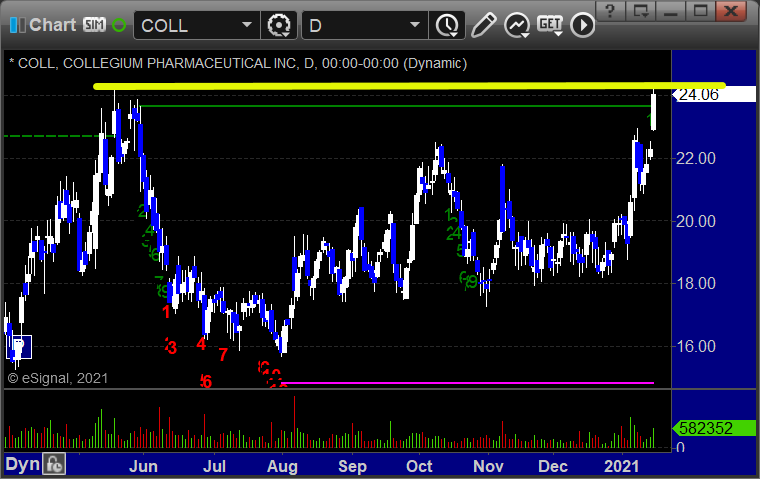Image resolution: width=760 pixels, height=479 pixels.
Task: Expand the interval dropdown arrow
Action: (415, 25)
